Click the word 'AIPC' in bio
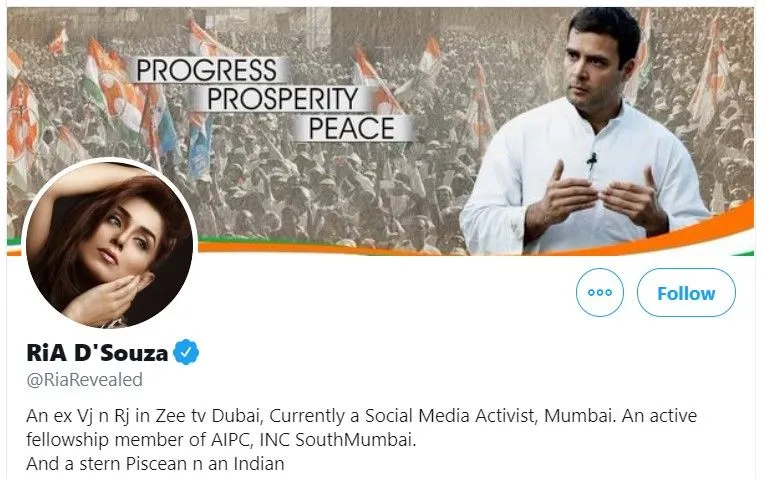The width and height of the screenshot is (766, 479). click(x=232, y=440)
